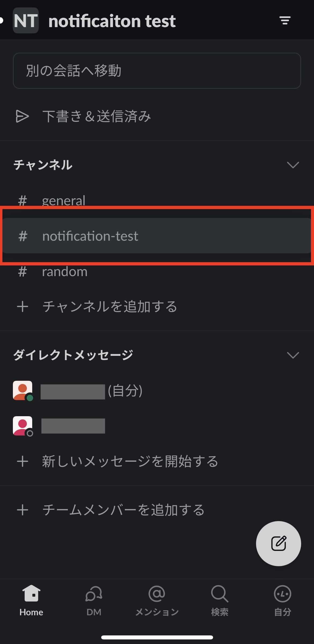Tap the 別の会話へ移動 jump field
Image resolution: width=314 pixels, height=644 pixels.
(157, 71)
